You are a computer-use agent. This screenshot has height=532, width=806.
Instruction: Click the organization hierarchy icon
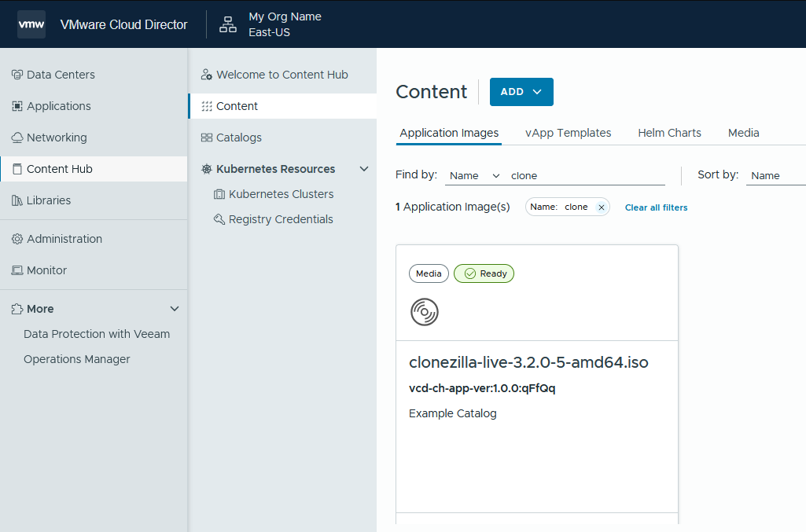pyautogui.click(x=228, y=24)
